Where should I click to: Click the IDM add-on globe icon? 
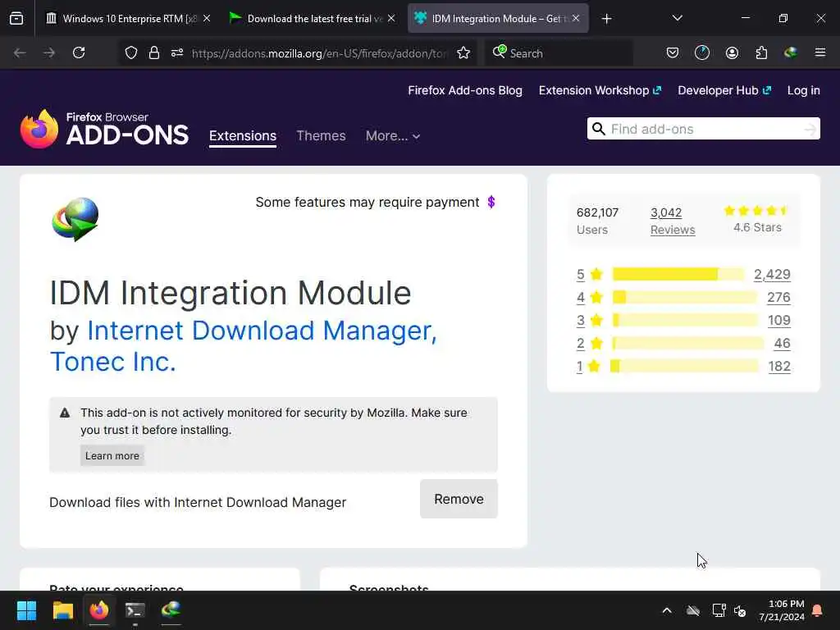(x=75, y=220)
